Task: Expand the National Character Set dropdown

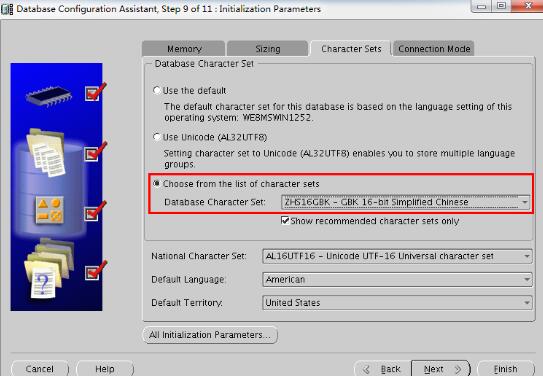Action: pyautogui.click(x=397, y=256)
